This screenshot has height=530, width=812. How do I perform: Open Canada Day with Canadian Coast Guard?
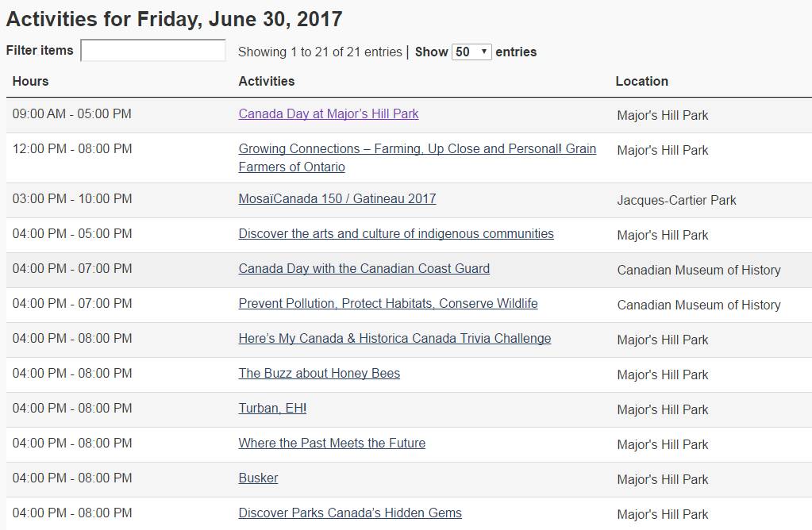364,268
